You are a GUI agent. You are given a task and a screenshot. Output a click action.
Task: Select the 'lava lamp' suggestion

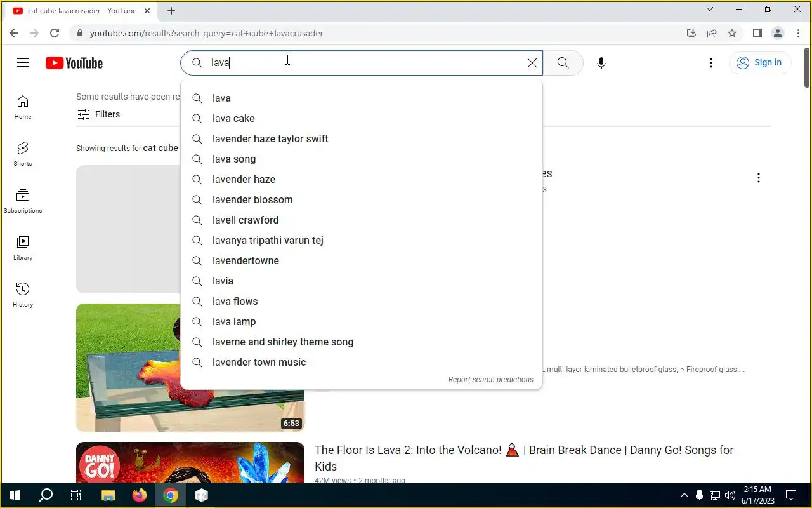click(x=362, y=321)
